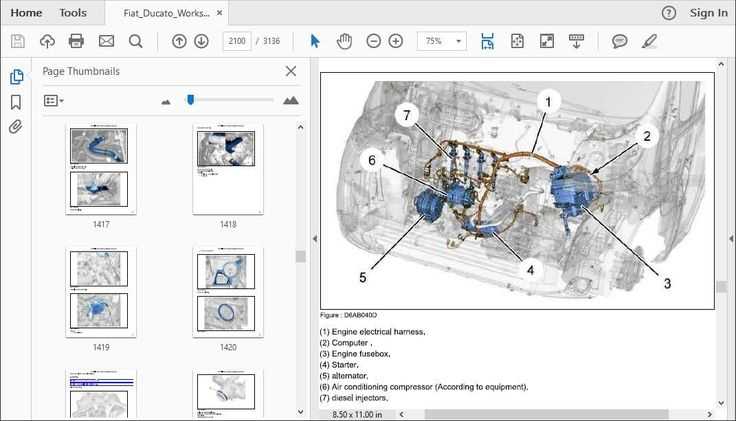Image resolution: width=736 pixels, height=421 pixels.
Task: Open Page Thumbnails sidebar icon
Action: (16, 77)
